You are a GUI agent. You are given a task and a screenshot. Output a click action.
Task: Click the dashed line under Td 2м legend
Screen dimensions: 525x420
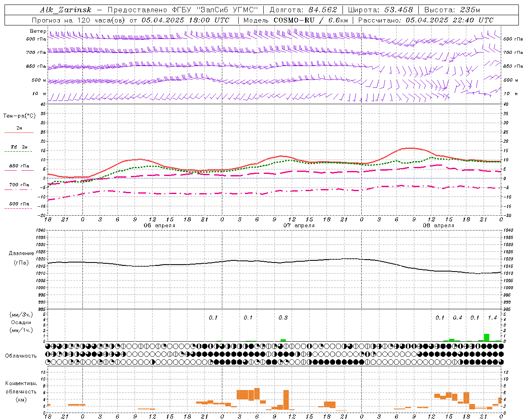pos(18,152)
